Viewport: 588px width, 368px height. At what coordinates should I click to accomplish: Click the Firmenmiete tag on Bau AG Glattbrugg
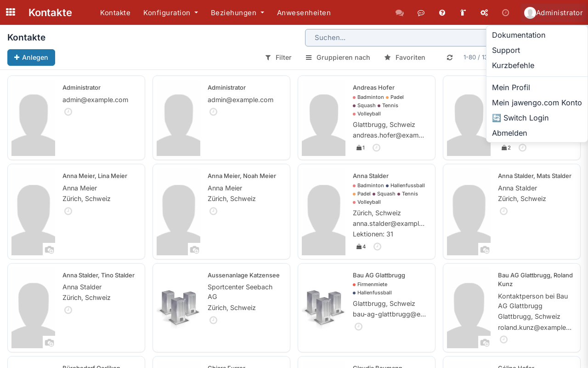point(372,284)
